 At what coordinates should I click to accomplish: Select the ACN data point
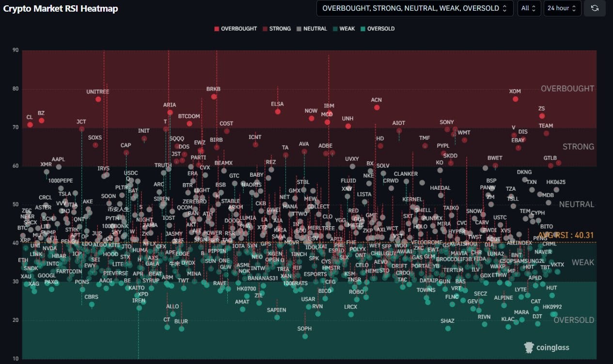pos(377,107)
